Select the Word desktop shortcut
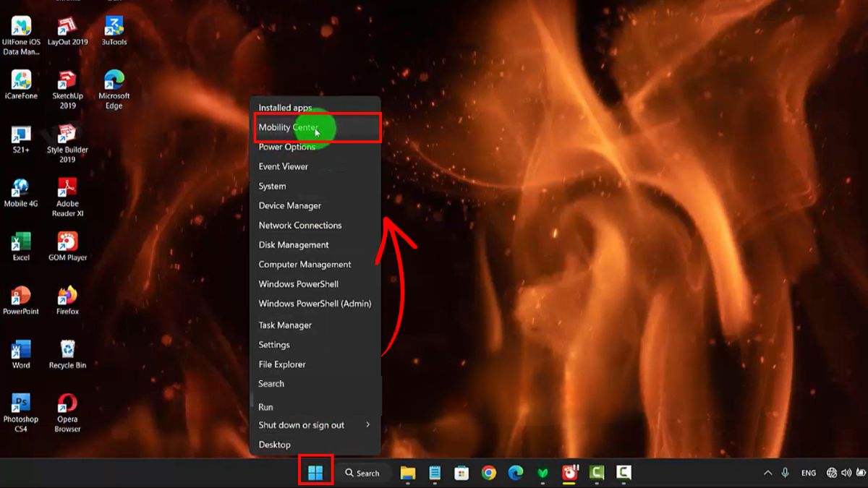This screenshot has width=868, height=488. point(21,354)
